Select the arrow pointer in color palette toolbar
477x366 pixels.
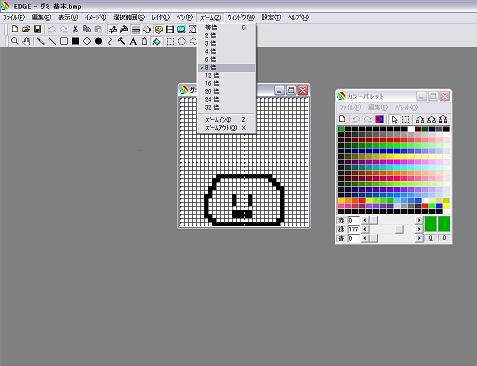(x=394, y=119)
